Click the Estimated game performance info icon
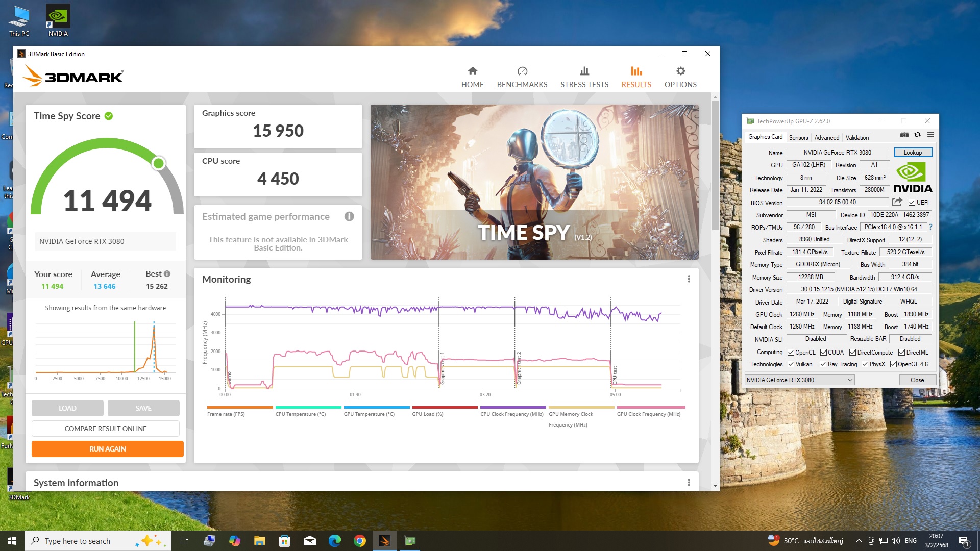 pyautogui.click(x=349, y=216)
